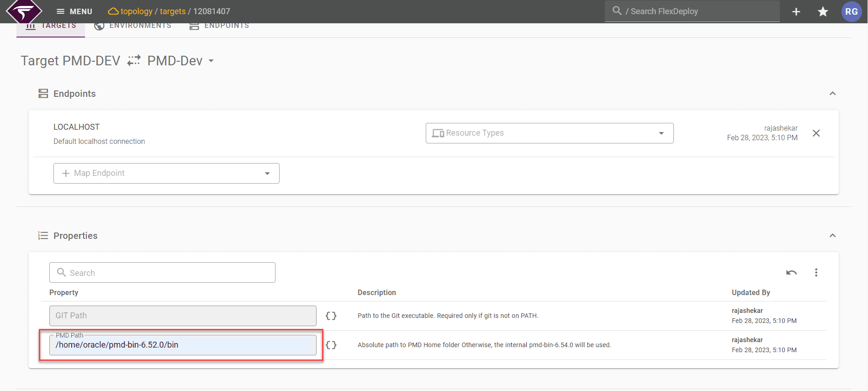Click the plus create icon in header
Screen dimensions: 868x391
coord(796,12)
